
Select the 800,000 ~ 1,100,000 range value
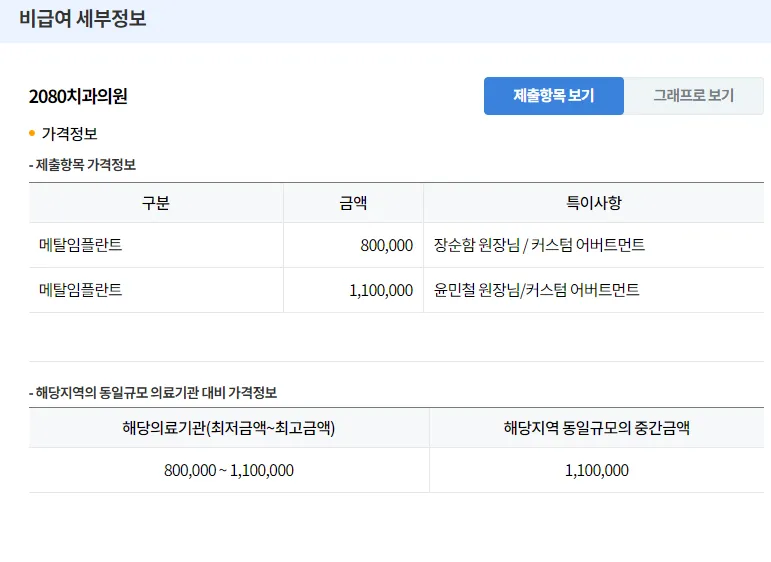(229, 471)
